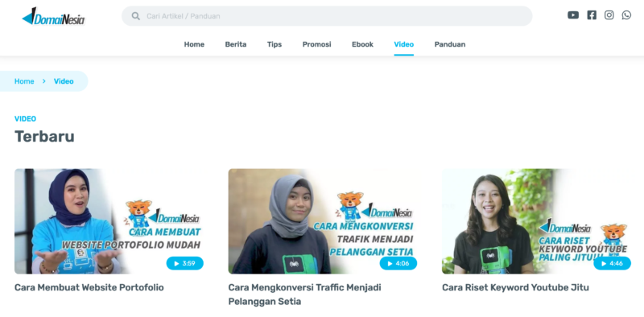Screen dimensions: 644x317
Task: Open the Tips menu item
Action: 275,44
